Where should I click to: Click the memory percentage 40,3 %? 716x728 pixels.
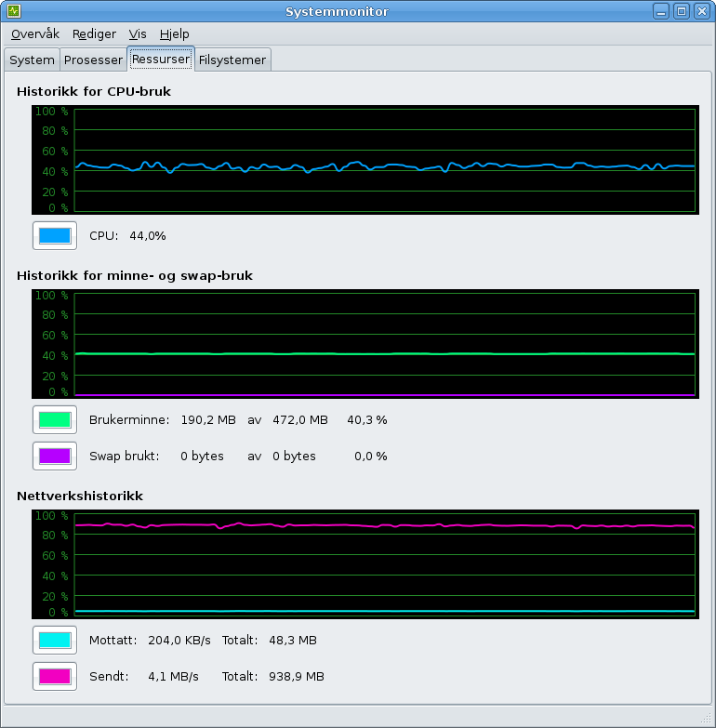pos(366,420)
